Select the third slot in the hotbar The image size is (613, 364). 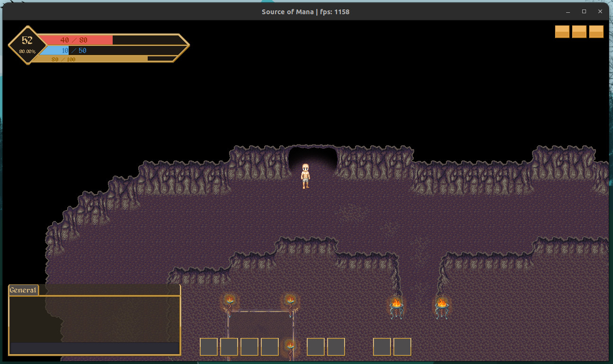click(249, 347)
